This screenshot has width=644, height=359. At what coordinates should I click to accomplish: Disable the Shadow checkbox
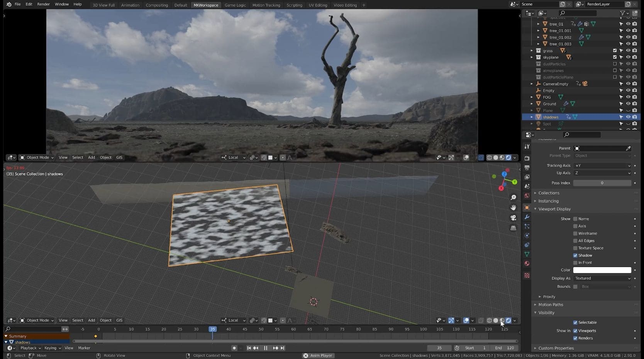pos(575,255)
